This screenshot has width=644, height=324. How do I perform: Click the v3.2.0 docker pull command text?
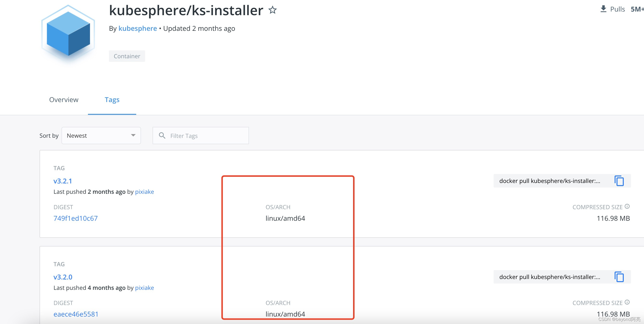click(x=550, y=277)
